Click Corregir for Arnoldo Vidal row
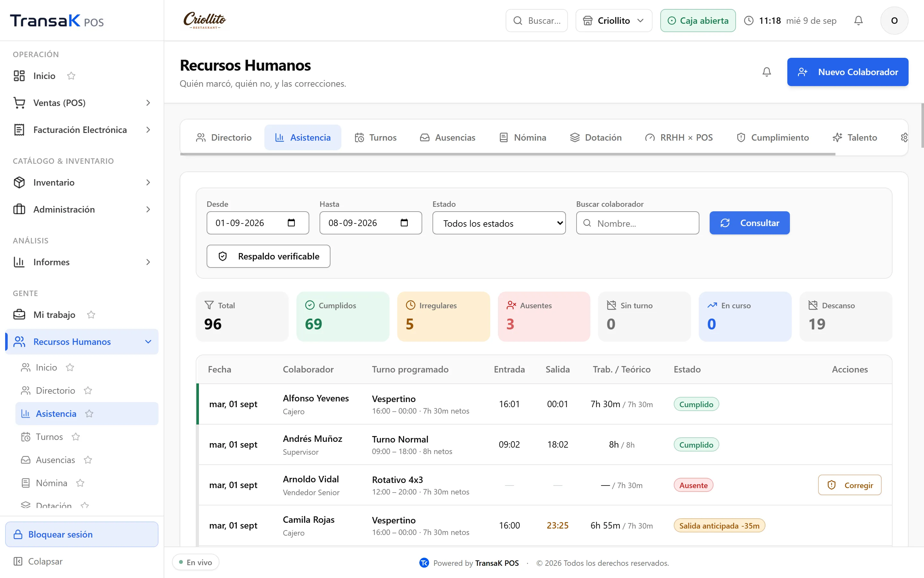The image size is (924, 578). [x=850, y=485]
